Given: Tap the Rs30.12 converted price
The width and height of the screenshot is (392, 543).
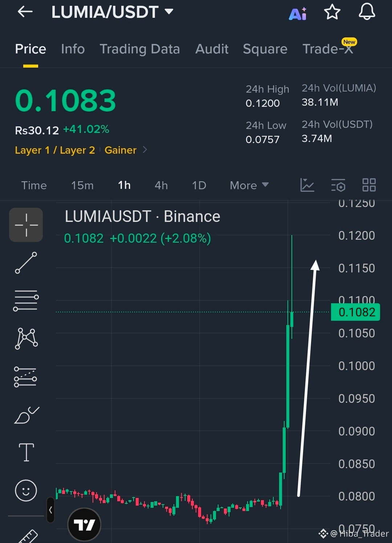Looking at the screenshot, I should click(37, 130).
